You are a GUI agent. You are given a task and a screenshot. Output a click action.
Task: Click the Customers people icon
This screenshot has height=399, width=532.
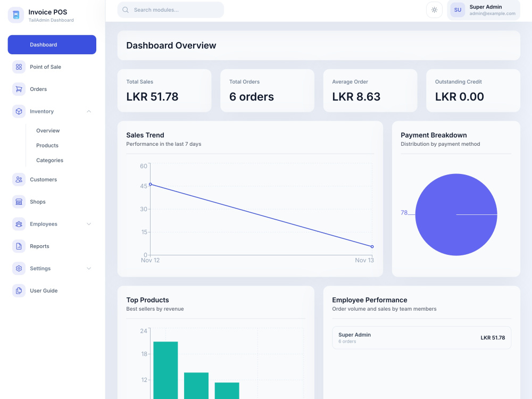[19, 179]
